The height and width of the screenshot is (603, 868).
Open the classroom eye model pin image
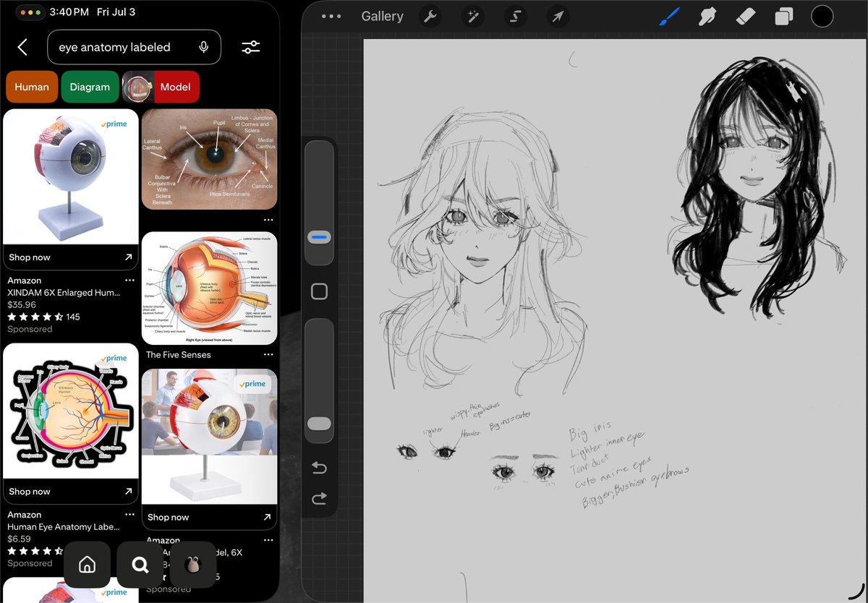click(209, 437)
